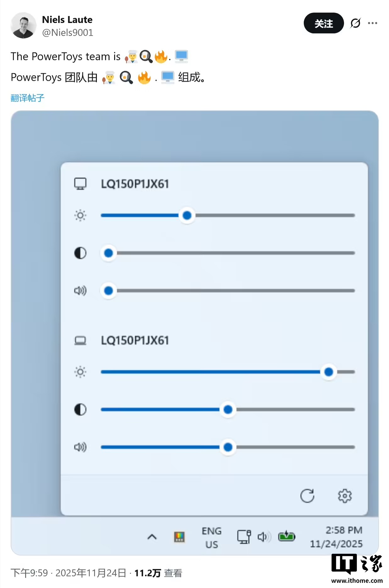Click the laptop display's volume slider handle
The width and height of the screenshot is (389, 588).
coord(228,447)
